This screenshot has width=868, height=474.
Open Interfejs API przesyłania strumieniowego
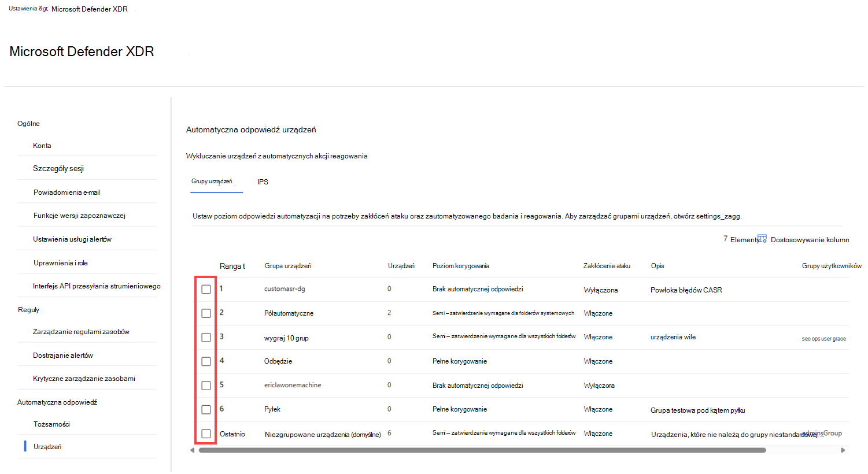97,286
